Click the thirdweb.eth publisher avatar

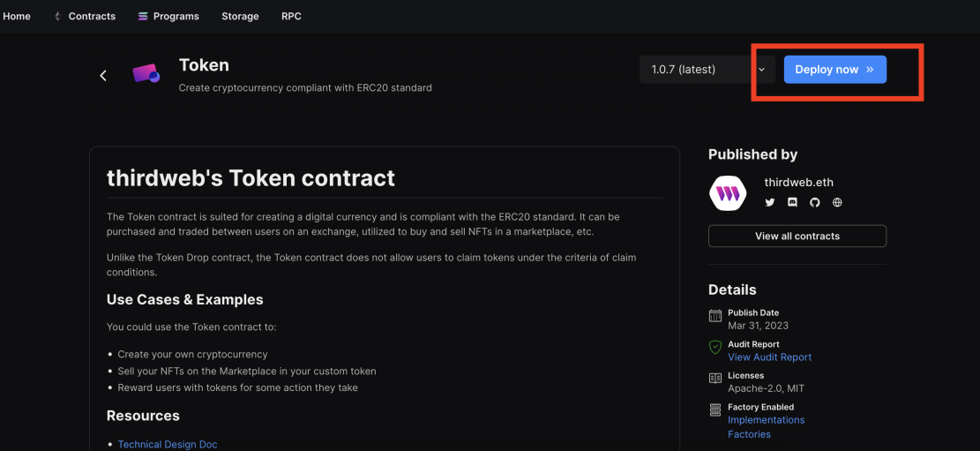728,192
